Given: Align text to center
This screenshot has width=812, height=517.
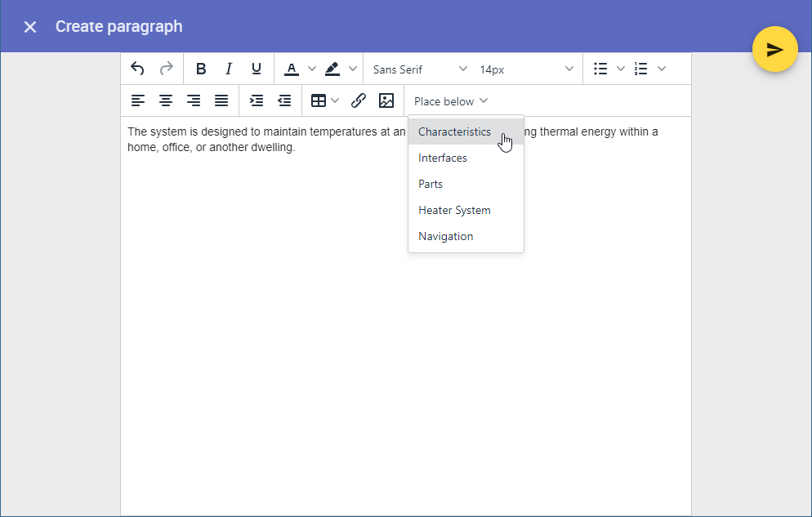Looking at the screenshot, I should pos(166,100).
